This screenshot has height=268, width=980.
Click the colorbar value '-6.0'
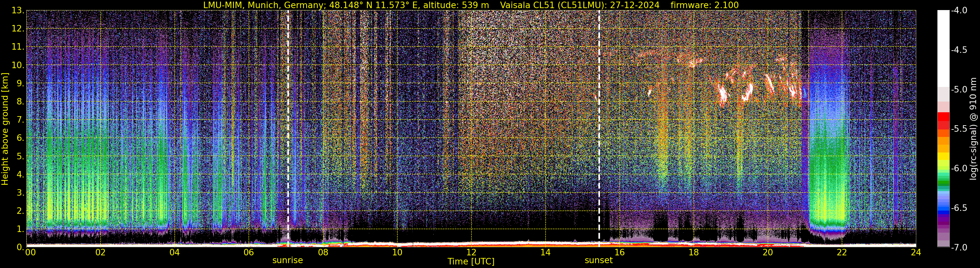pyautogui.click(x=959, y=168)
